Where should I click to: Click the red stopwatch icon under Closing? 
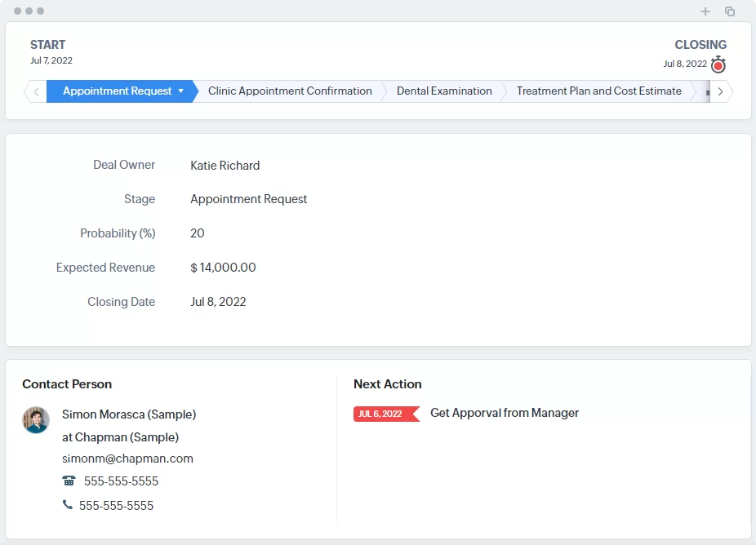coord(718,64)
